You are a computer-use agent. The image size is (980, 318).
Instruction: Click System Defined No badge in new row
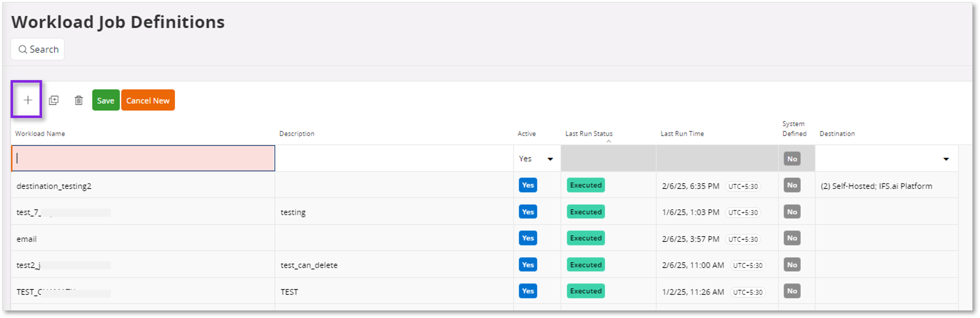point(792,159)
